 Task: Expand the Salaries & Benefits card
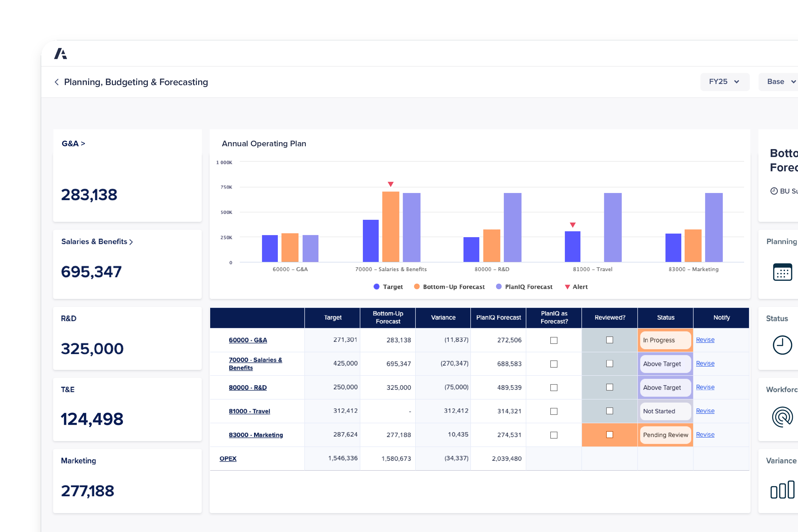[x=97, y=241]
